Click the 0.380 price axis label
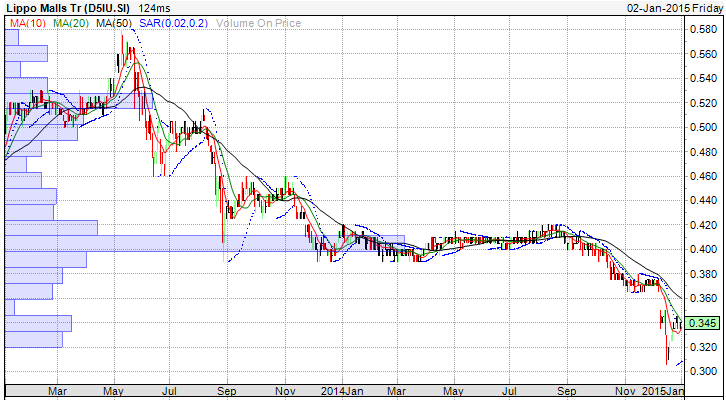726x400 pixels. point(704,274)
